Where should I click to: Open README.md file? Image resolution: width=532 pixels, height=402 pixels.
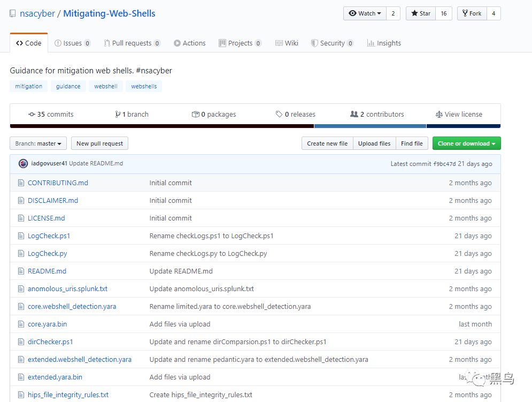(x=47, y=271)
